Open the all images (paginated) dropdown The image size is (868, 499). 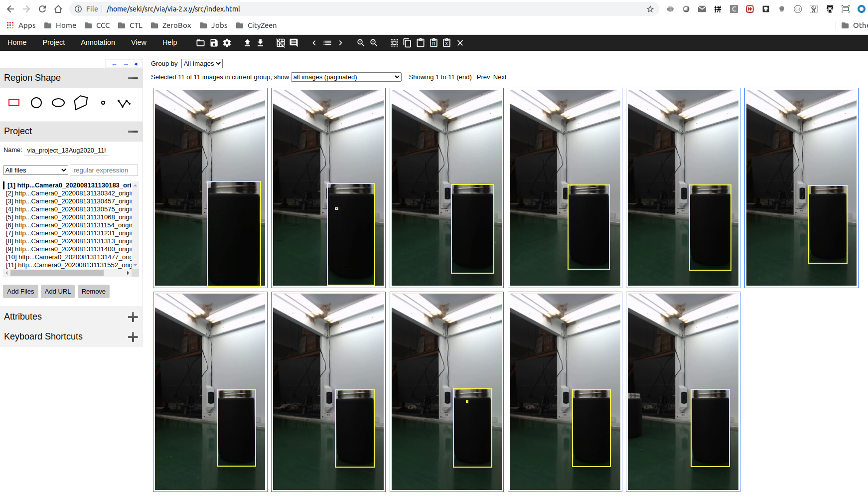point(346,77)
